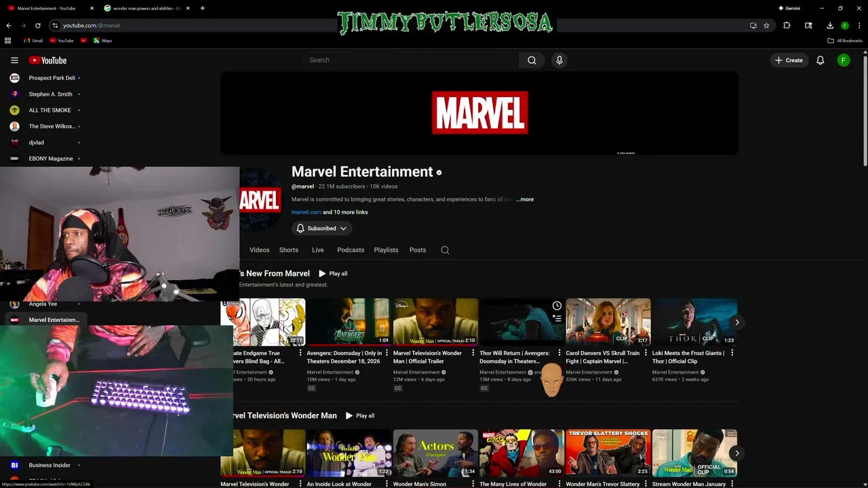Reload the page in browser
The height and width of the screenshot is (488, 868).
tap(38, 25)
